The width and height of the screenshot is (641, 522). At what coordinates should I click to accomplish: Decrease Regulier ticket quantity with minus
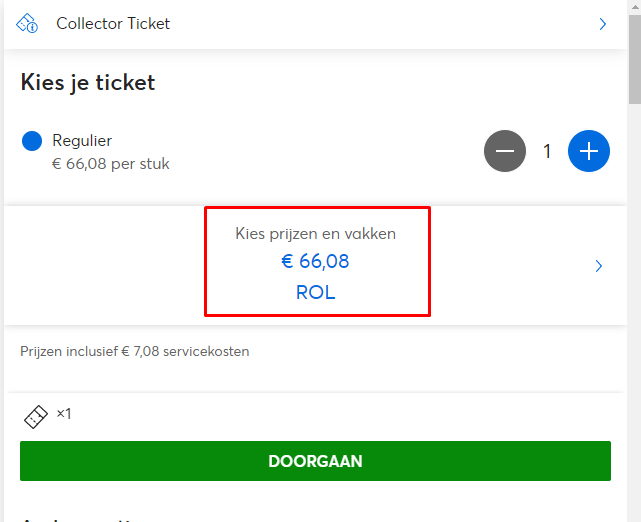point(505,151)
